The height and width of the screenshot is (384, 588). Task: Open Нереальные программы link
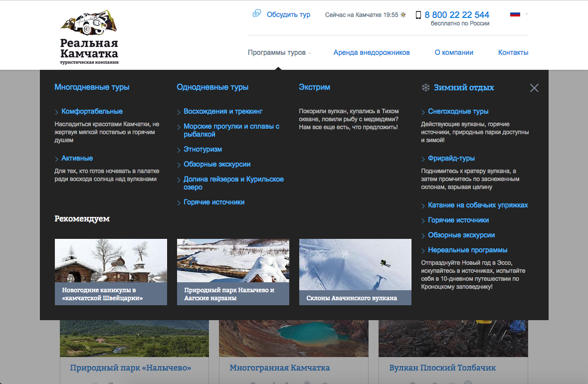(x=468, y=250)
